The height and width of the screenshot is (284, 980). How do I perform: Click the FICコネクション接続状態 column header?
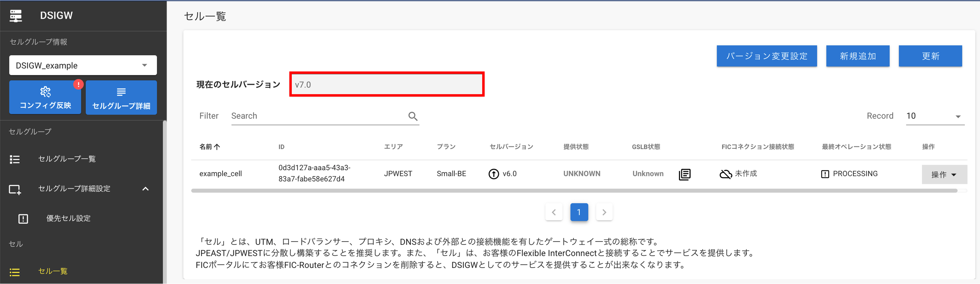pos(758,146)
